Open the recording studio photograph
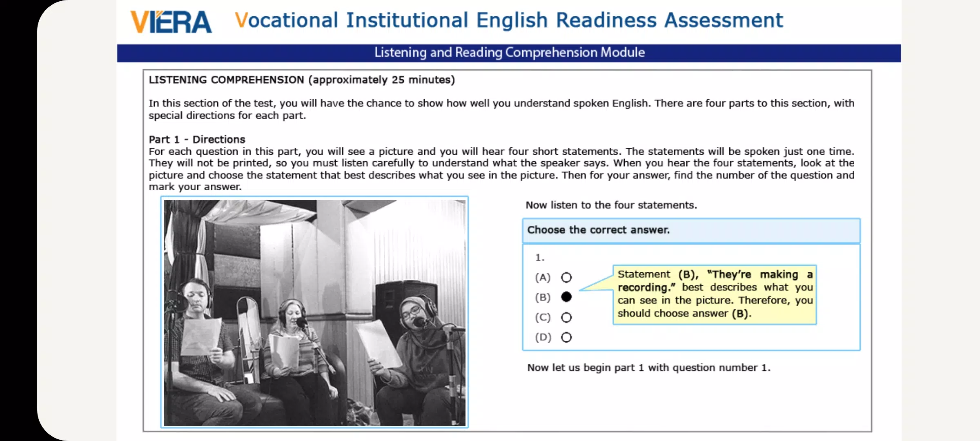 pos(314,312)
